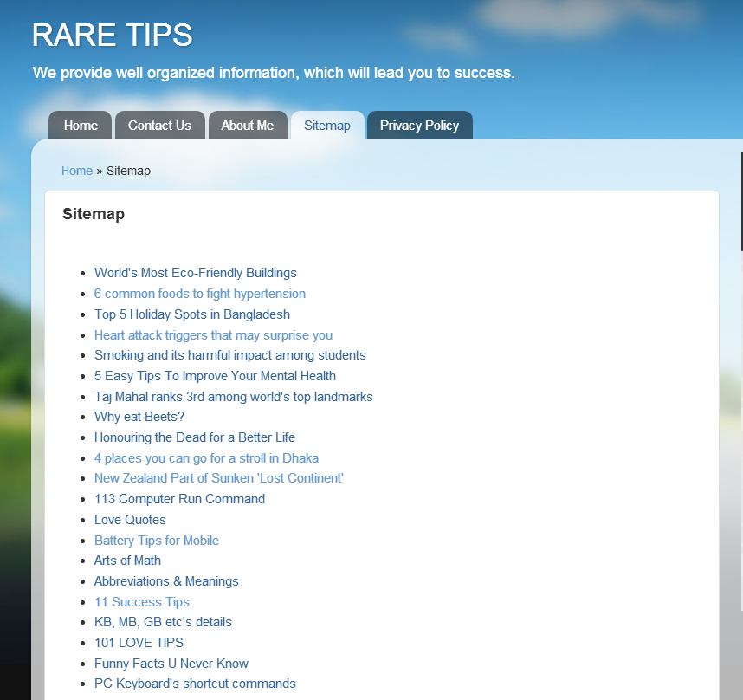Screen dimensions: 743x700
Task: View Top 5 Holiday Spots in Bangladesh
Action: click(192, 314)
